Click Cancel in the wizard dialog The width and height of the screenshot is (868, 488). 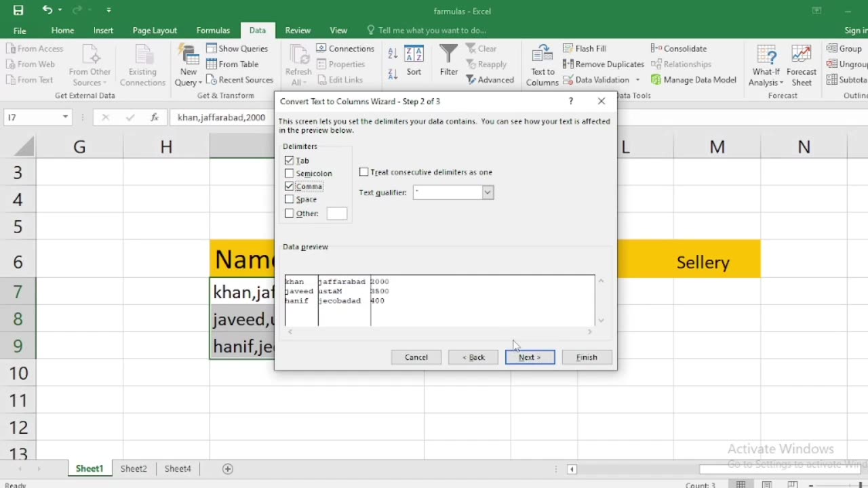[416, 357]
